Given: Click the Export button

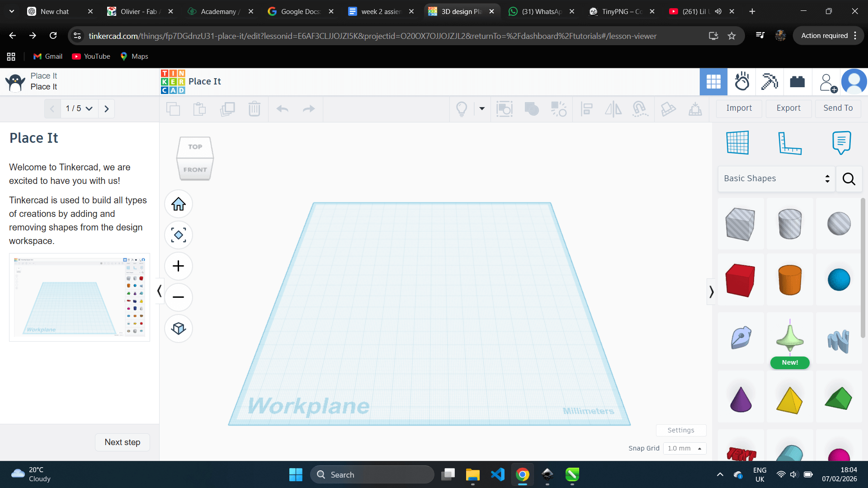Looking at the screenshot, I should [788, 108].
